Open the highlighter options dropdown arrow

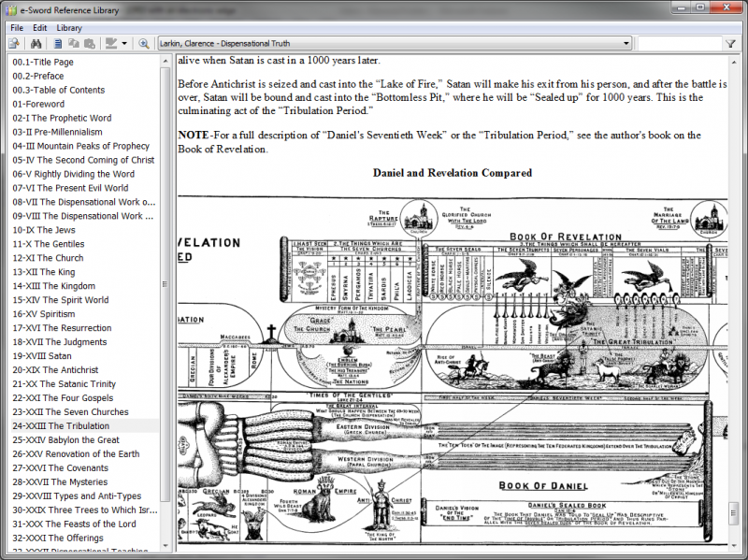tap(124, 43)
